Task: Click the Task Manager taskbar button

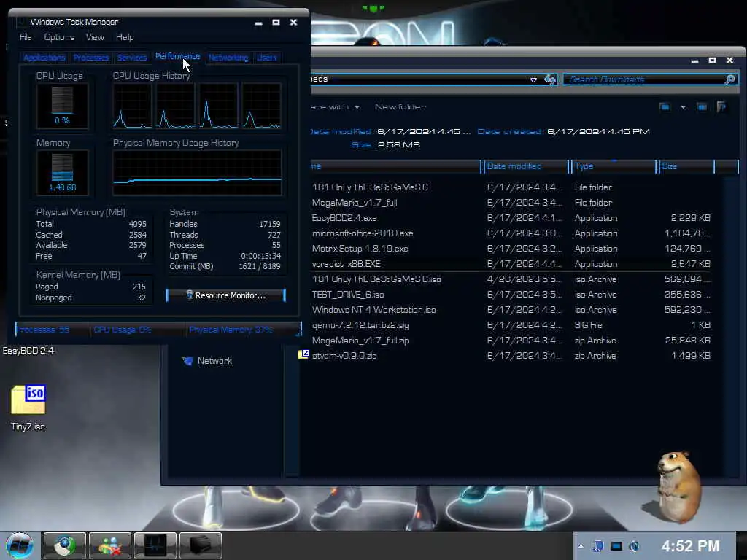Action: point(155,545)
